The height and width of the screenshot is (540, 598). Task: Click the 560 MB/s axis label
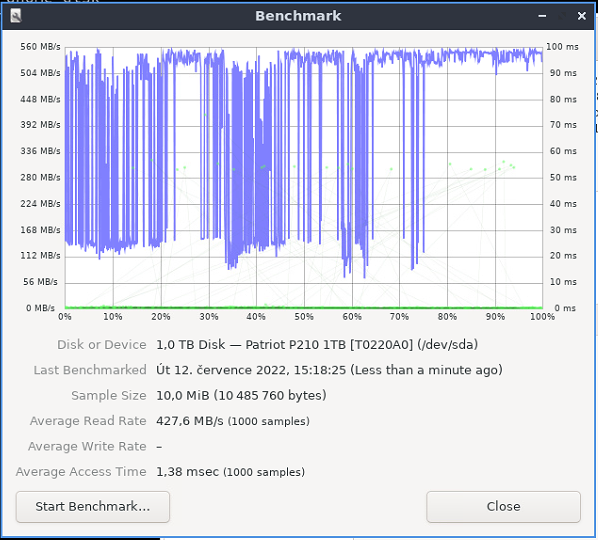pos(40,47)
